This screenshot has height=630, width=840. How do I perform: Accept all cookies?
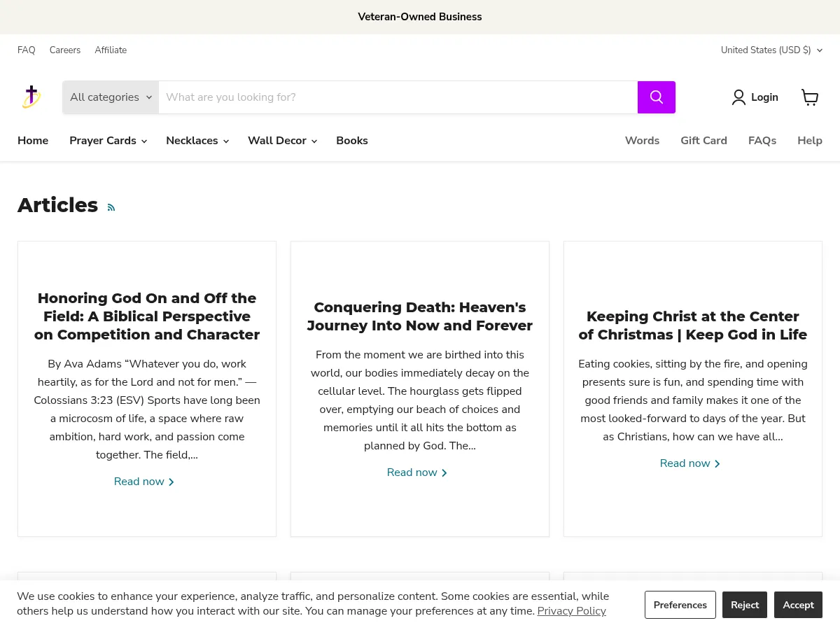pos(798,604)
